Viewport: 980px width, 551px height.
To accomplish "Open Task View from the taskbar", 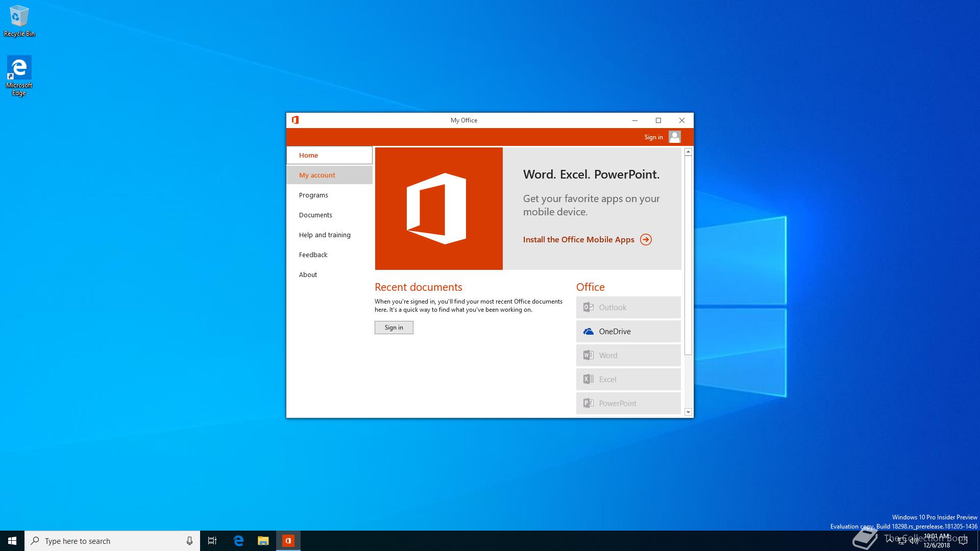I will pos(212,541).
